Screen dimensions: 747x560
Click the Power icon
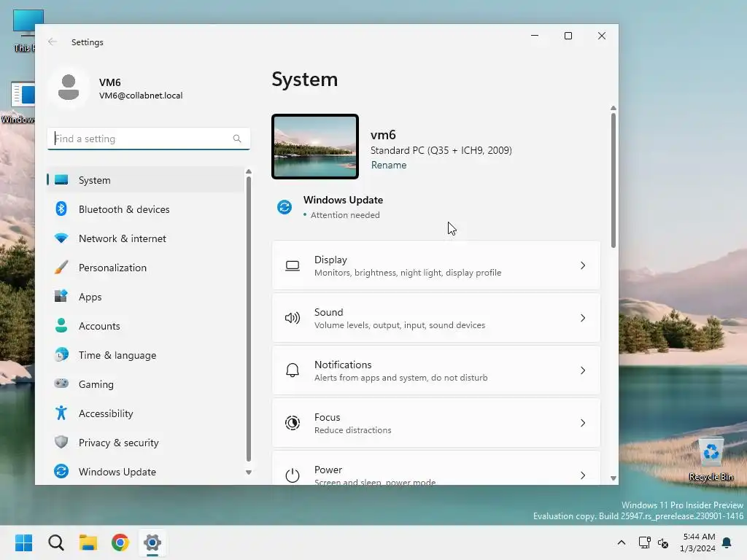tap(293, 475)
